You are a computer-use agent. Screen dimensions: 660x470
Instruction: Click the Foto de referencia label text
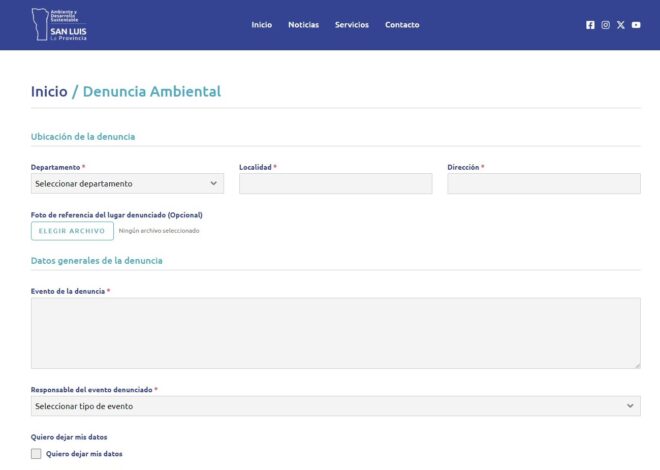[117, 215]
